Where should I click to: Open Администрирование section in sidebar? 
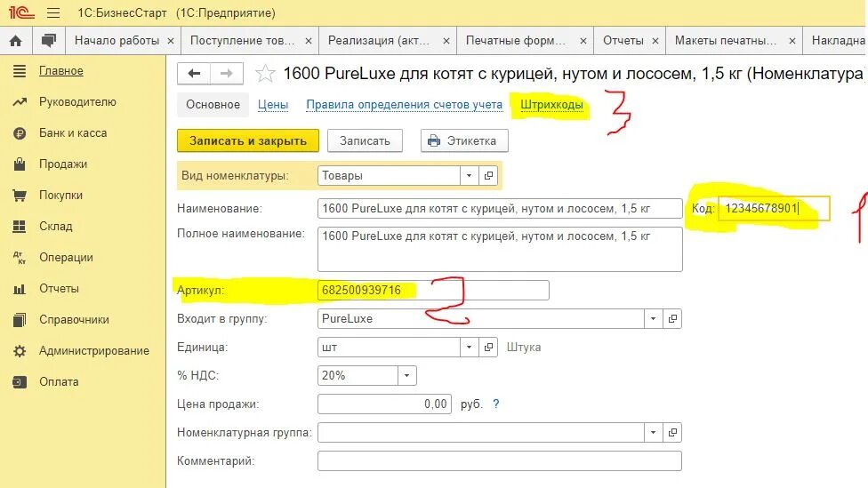pyautogui.click(x=94, y=350)
